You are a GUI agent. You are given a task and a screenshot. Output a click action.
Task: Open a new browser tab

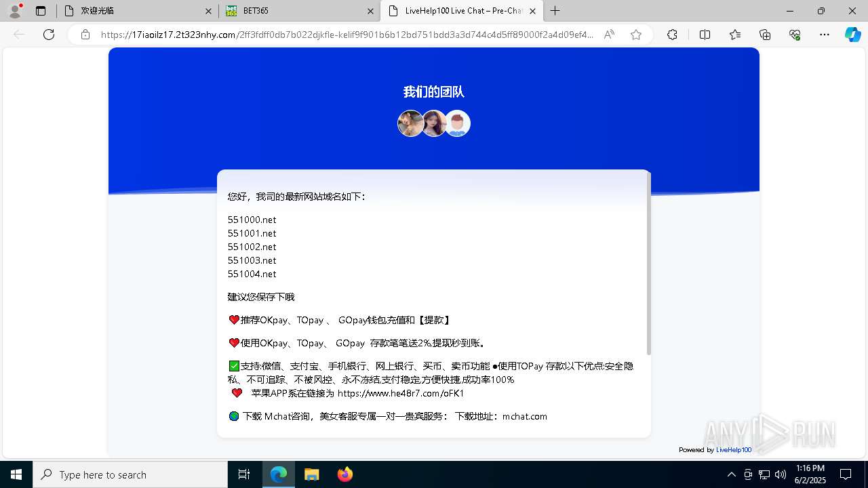click(x=555, y=11)
